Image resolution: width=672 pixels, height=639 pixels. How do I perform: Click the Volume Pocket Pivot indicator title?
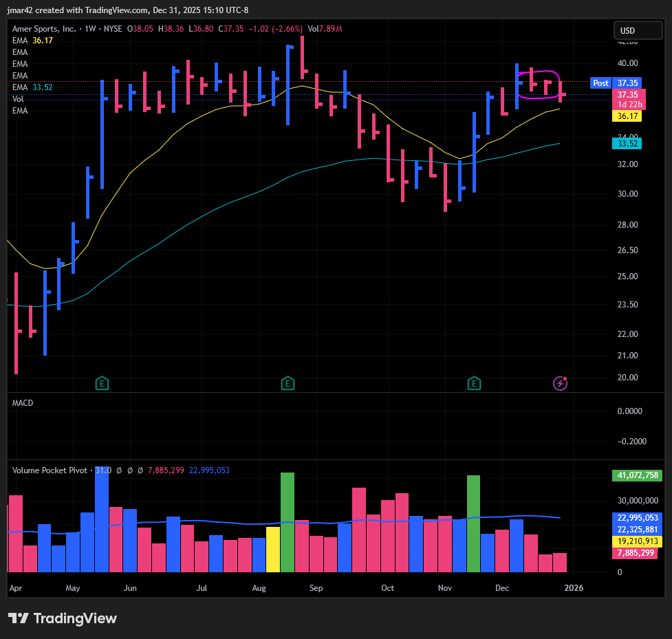pos(50,470)
